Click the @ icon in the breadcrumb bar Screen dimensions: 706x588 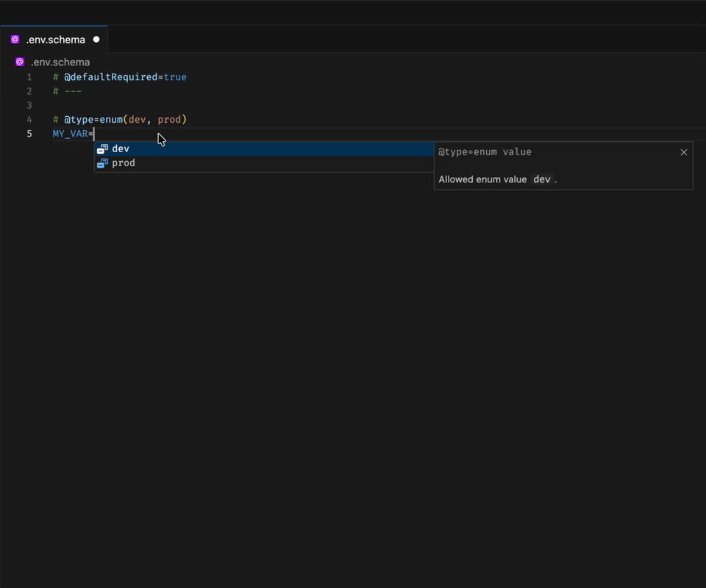pyautogui.click(x=18, y=62)
